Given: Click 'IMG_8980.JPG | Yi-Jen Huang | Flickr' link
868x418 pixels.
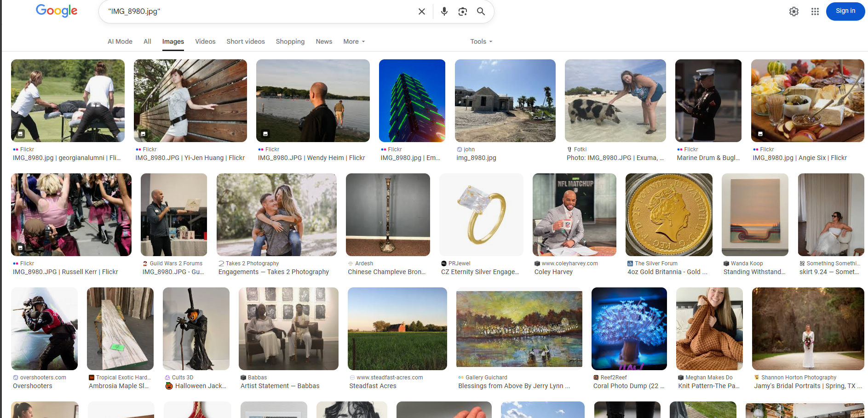Looking at the screenshot, I should (190, 158).
